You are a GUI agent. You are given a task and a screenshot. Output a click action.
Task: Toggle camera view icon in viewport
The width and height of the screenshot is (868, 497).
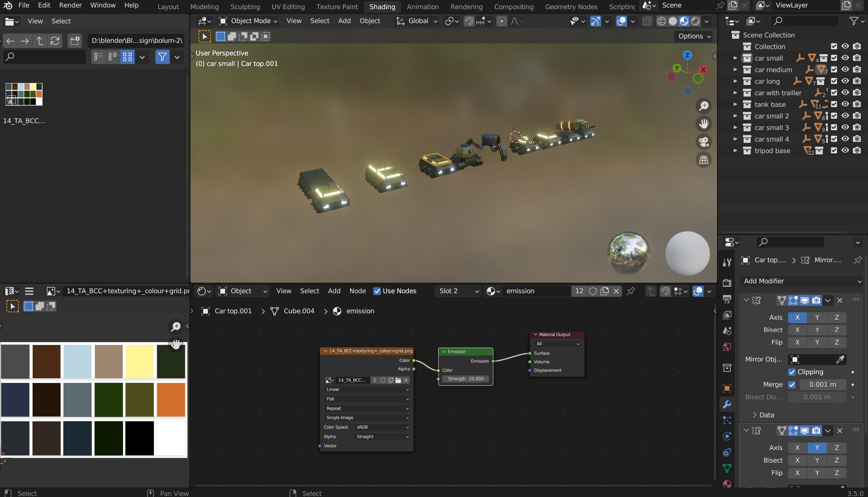point(703,142)
